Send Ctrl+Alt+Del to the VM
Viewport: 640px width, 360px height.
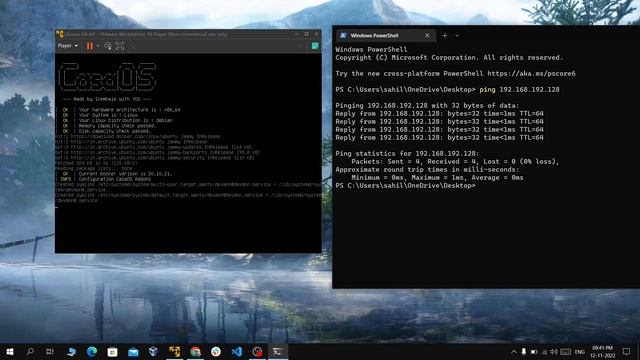point(108,46)
